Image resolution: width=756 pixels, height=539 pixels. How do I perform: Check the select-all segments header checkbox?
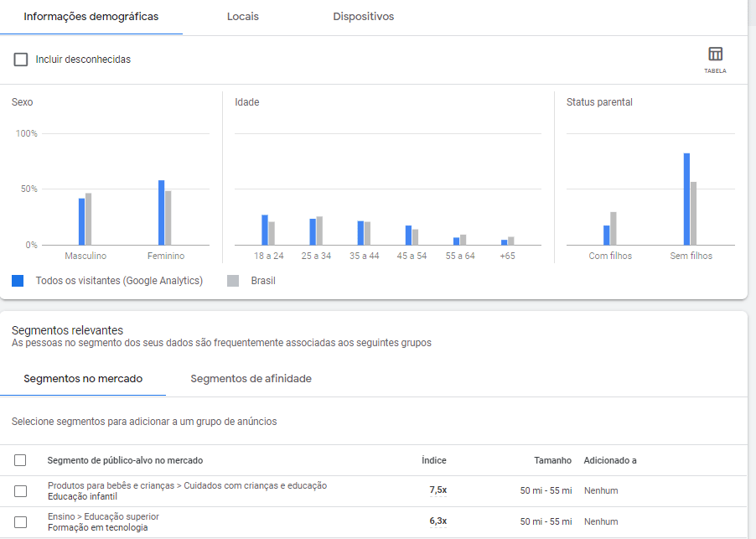coord(21,460)
